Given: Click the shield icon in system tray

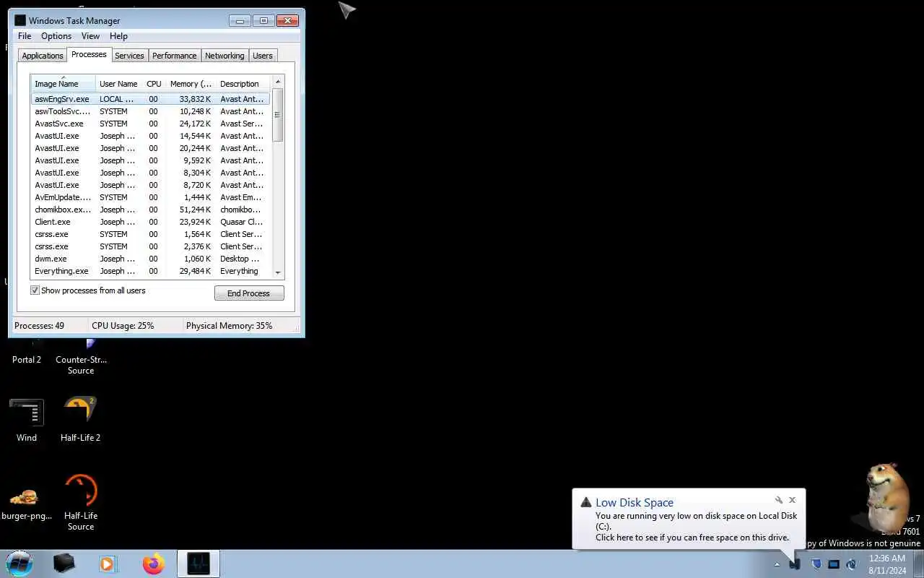Looking at the screenshot, I should coord(816,564).
